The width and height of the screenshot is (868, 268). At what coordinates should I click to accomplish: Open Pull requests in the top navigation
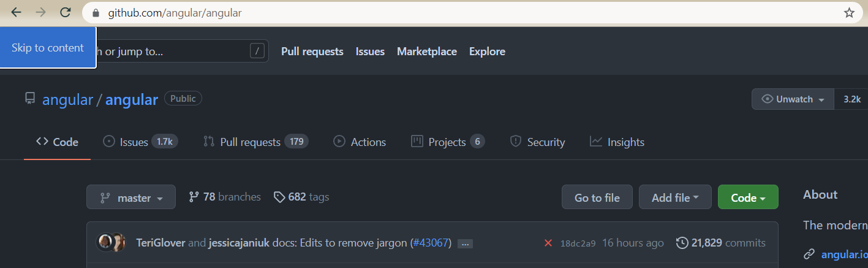pyautogui.click(x=312, y=52)
